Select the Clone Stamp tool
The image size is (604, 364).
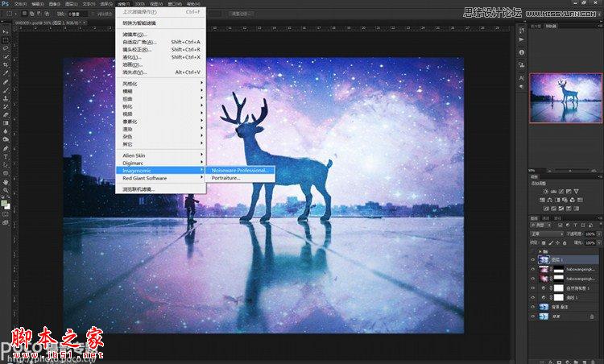point(6,98)
